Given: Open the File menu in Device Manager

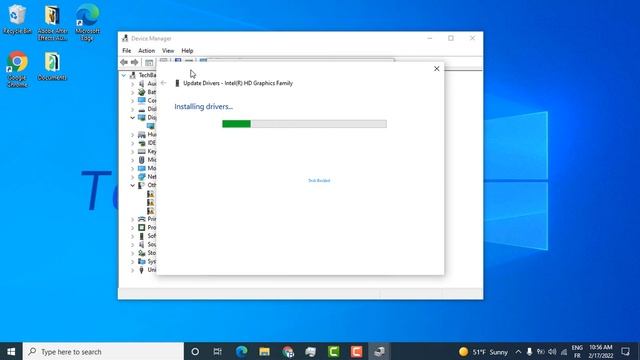Looking at the screenshot, I should pos(127,51).
